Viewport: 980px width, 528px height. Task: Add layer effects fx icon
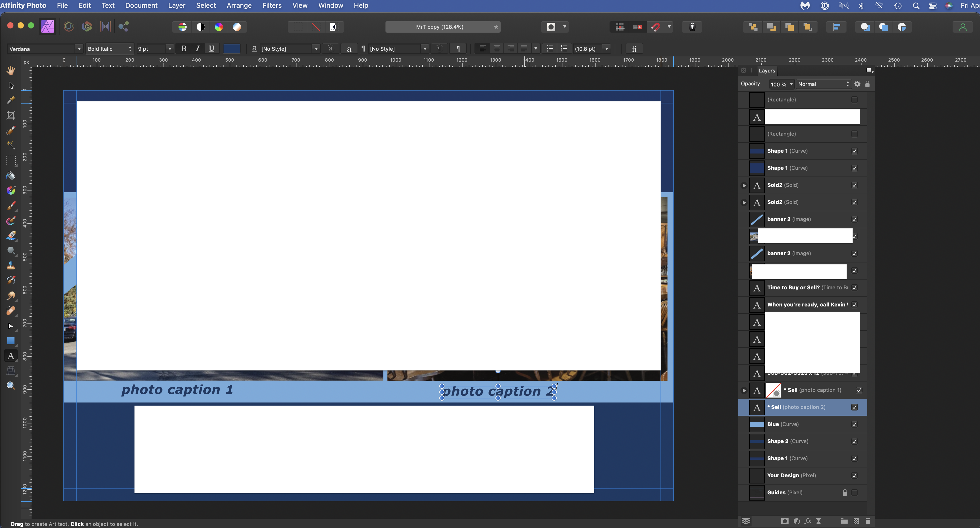click(808, 521)
